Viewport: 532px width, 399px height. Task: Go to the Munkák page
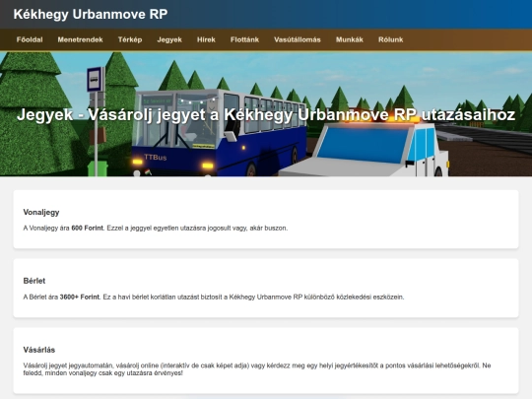[x=350, y=39]
